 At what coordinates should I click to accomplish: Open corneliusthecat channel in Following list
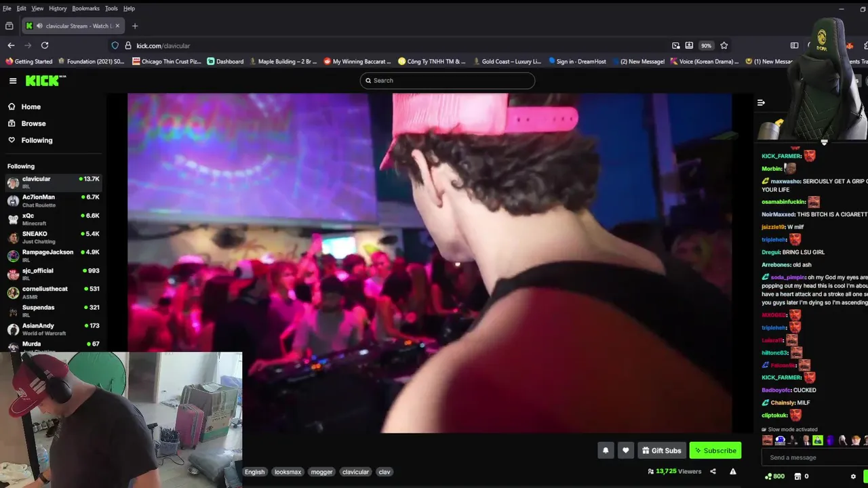(x=53, y=292)
